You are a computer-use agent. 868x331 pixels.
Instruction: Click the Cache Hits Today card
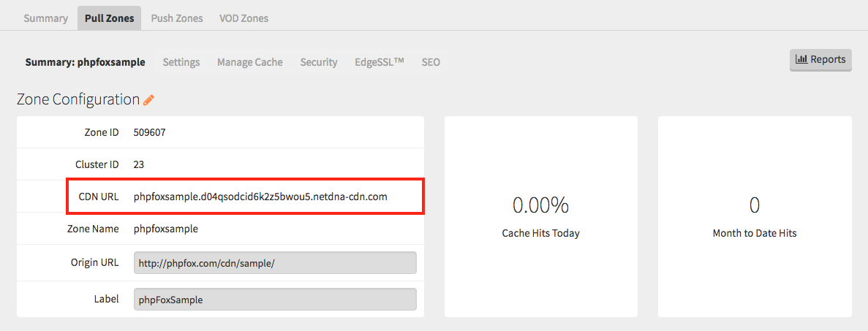point(540,217)
